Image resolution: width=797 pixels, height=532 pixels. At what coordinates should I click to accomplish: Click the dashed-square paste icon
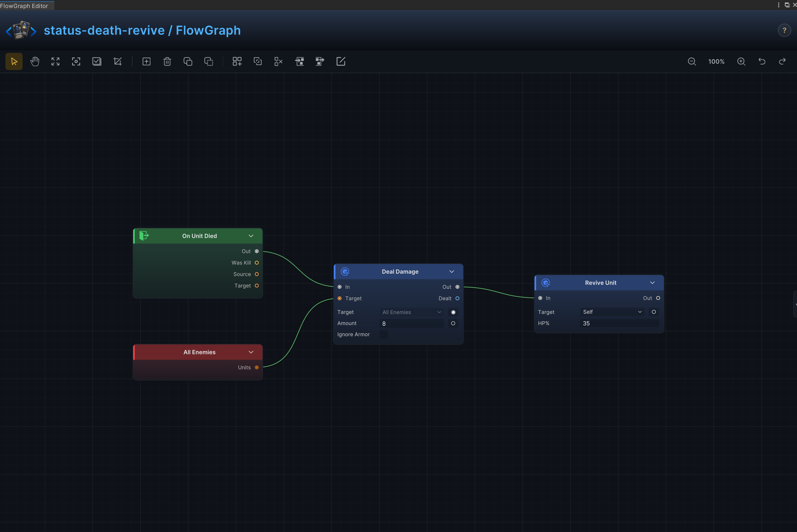click(x=208, y=61)
